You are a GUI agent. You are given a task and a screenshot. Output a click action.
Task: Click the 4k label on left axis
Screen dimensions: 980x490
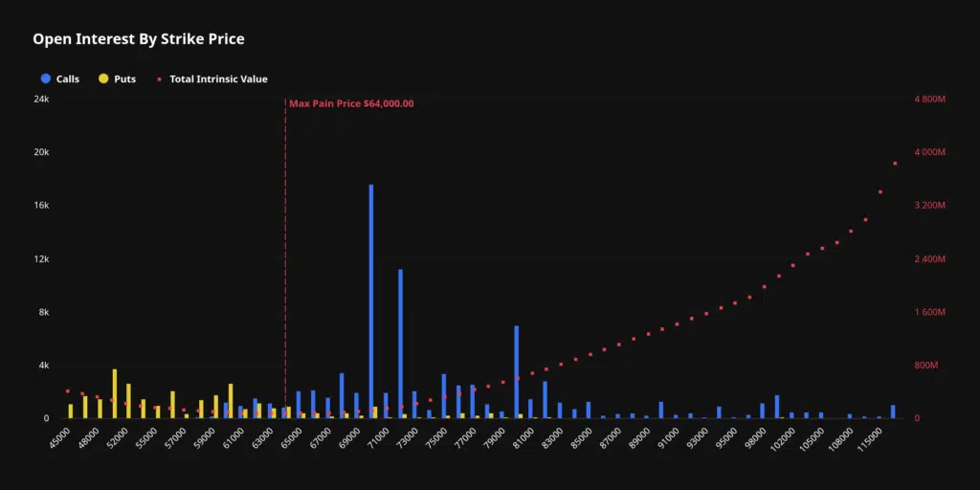43,365
